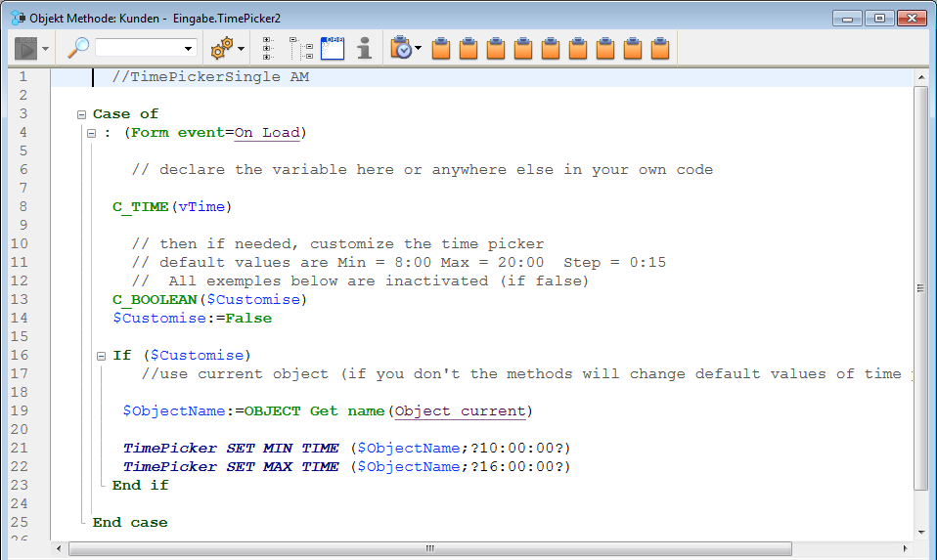Click the 'then if needed, customize' comment
This screenshot has width=937, height=560.
pyautogui.click(x=338, y=243)
